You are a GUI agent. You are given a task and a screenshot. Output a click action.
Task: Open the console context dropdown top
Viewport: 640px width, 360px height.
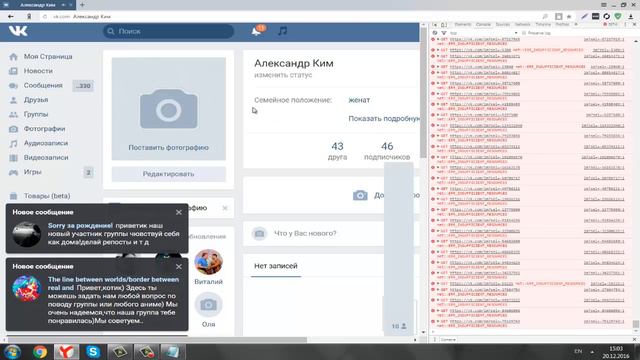484,33
